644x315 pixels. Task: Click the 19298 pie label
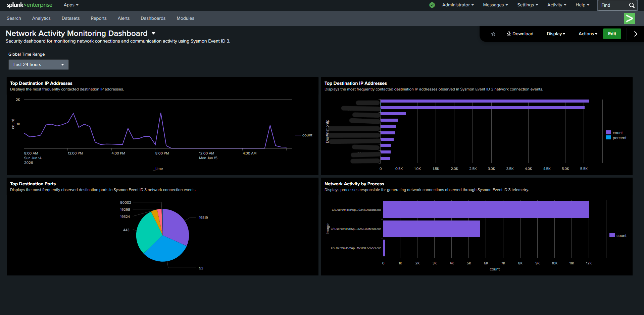pyautogui.click(x=125, y=210)
